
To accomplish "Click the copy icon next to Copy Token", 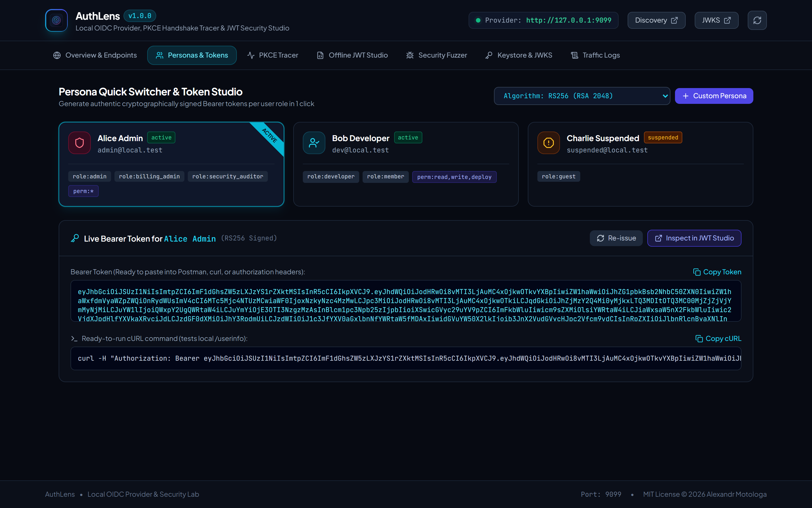I will coord(697,272).
